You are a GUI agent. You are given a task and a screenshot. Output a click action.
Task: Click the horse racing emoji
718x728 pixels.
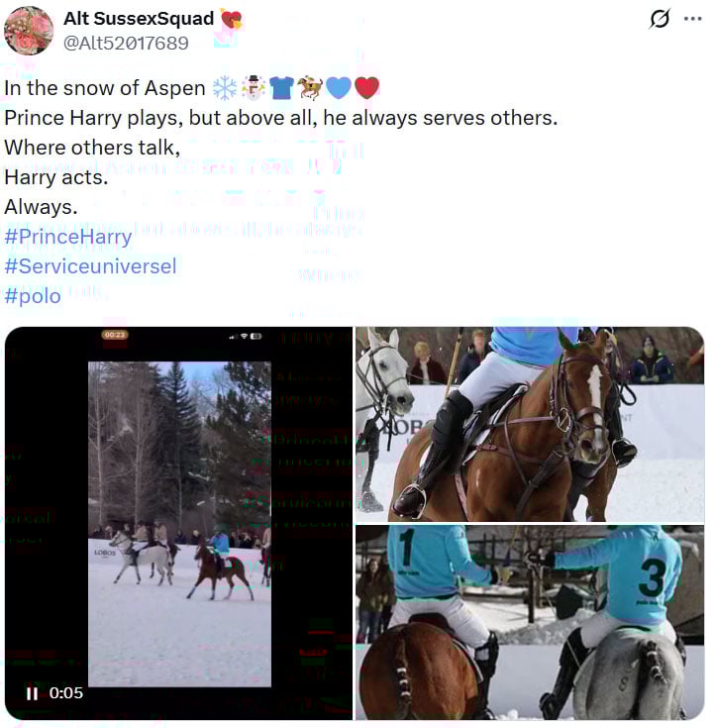click(x=310, y=88)
